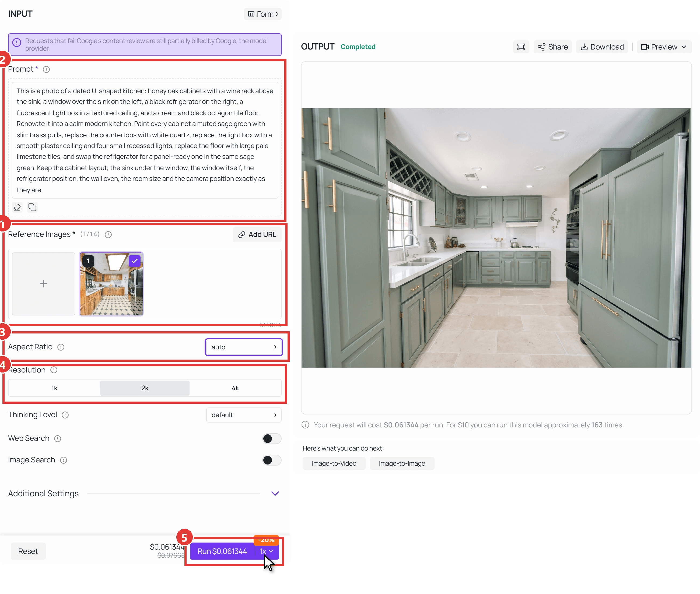
Task: Click the Thinking Level info icon
Action: 65,415
